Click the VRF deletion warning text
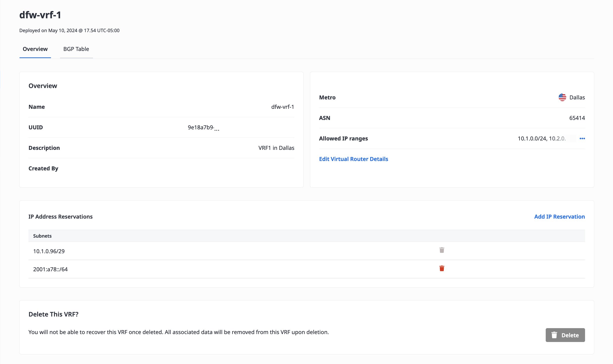Viewport: 613px width, 364px height. (x=179, y=332)
